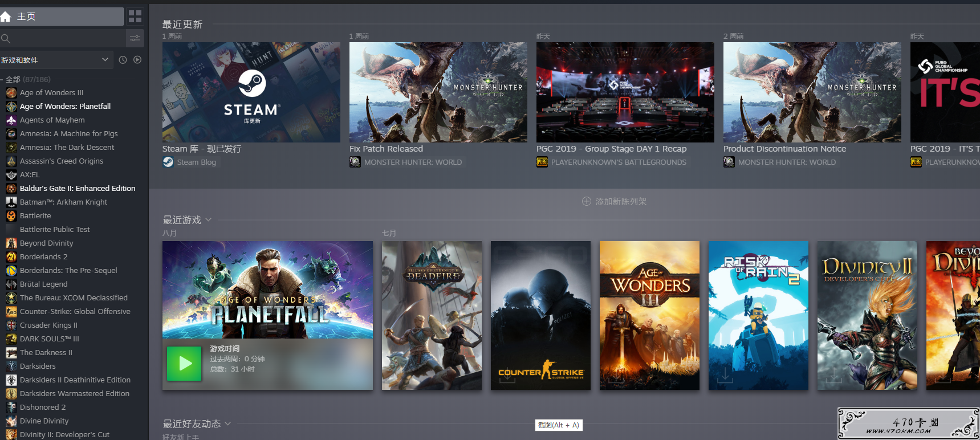Open Fix Patch Released news link
The image size is (980, 440).
click(386, 149)
